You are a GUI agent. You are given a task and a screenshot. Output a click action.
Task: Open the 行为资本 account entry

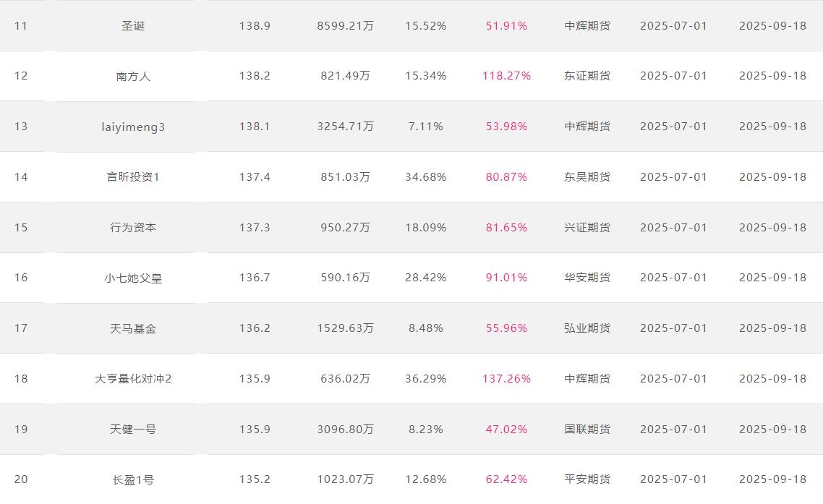(x=133, y=228)
